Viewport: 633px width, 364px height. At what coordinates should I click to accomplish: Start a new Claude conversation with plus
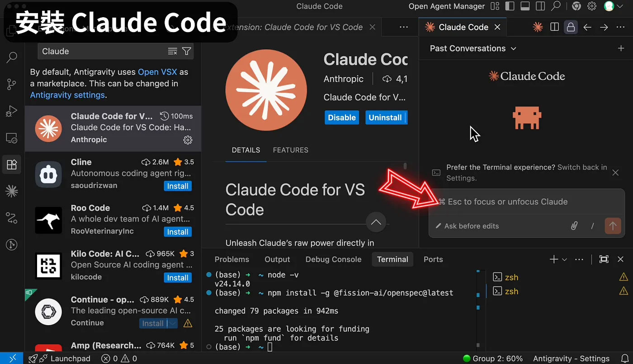click(620, 48)
